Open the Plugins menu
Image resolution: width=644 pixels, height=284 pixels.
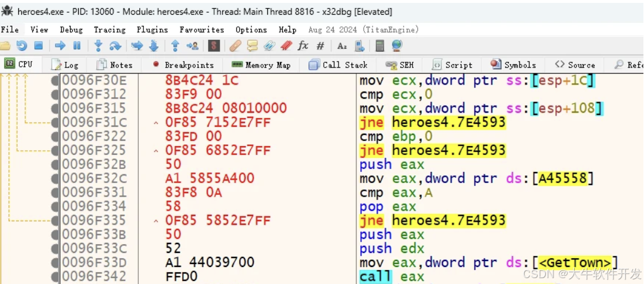(152, 29)
